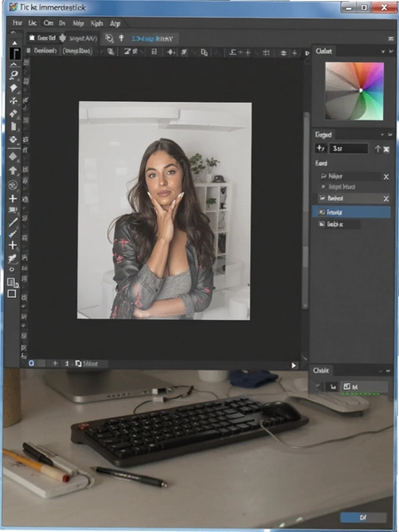Image resolution: width=399 pixels, height=532 pixels.
Task: Toggle the checkbox beside the grey selected layer row
Action: (322, 198)
